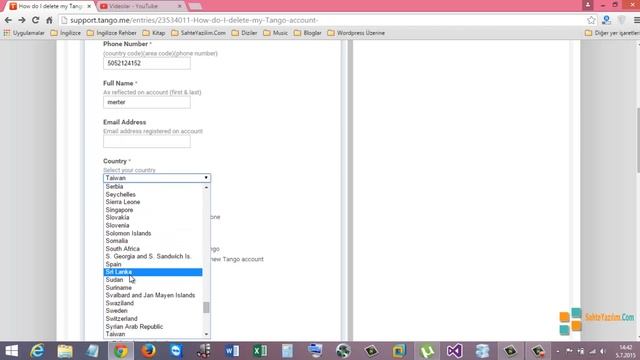Click the page vertical scrollbar thumb
Image resolution: width=640 pixels, height=360 pixels.
tap(638, 140)
